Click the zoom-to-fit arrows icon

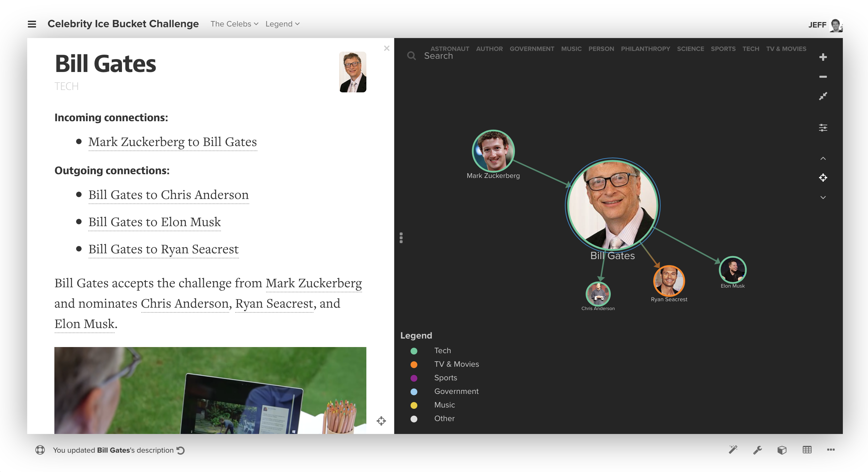[x=823, y=96]
